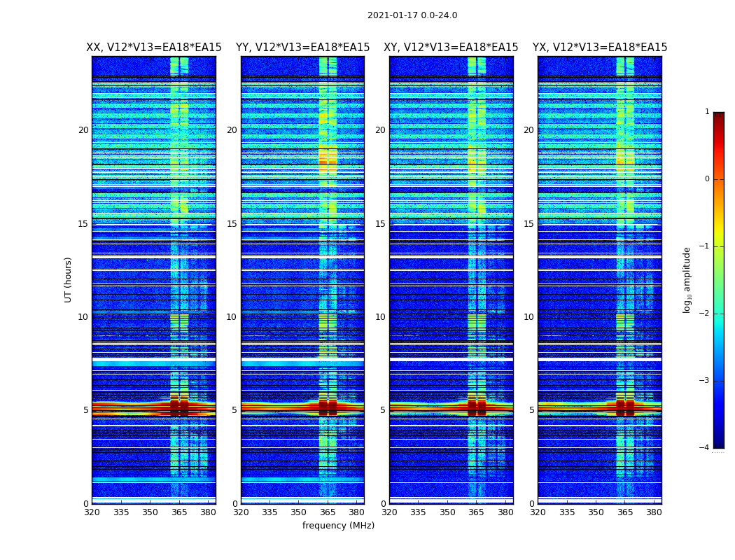Click the 'YX, V12*V13=EA18*EA15' panel title
The image size is (735, 560).
click(x=599, y=48)
